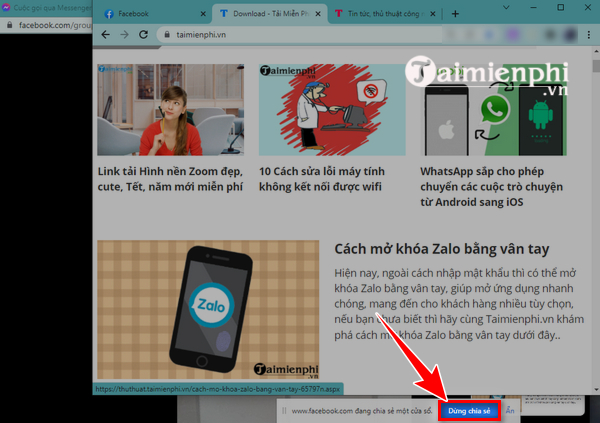Image resolution: width=600 pixels, height=423 pixels.
Task: Open WhatsApp Android to iOS thumbnail
Action: pos(494,109)
